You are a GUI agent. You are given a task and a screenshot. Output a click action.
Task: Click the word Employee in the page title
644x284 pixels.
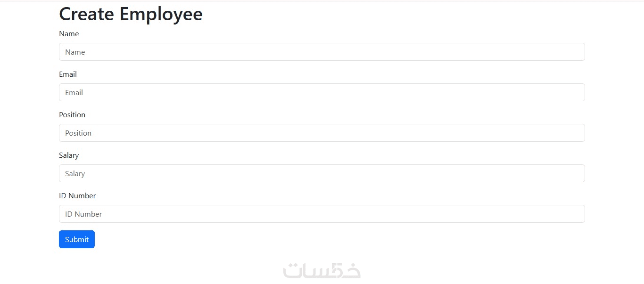pos(161,15)
